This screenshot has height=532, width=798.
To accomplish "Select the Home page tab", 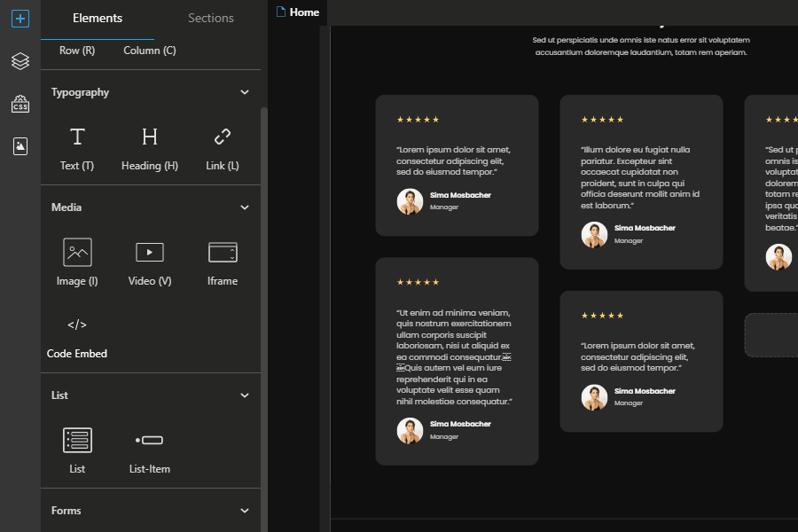I will click(x=298, y=12).
